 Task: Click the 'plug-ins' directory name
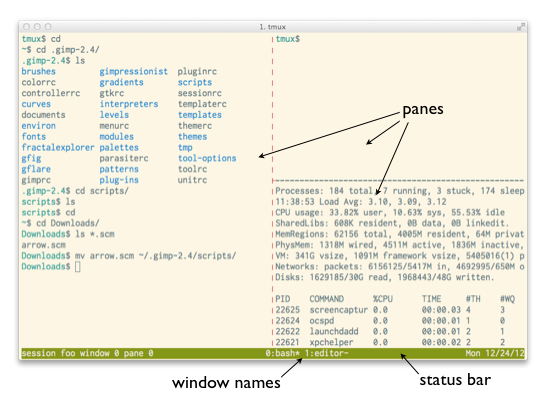point(119,180)
